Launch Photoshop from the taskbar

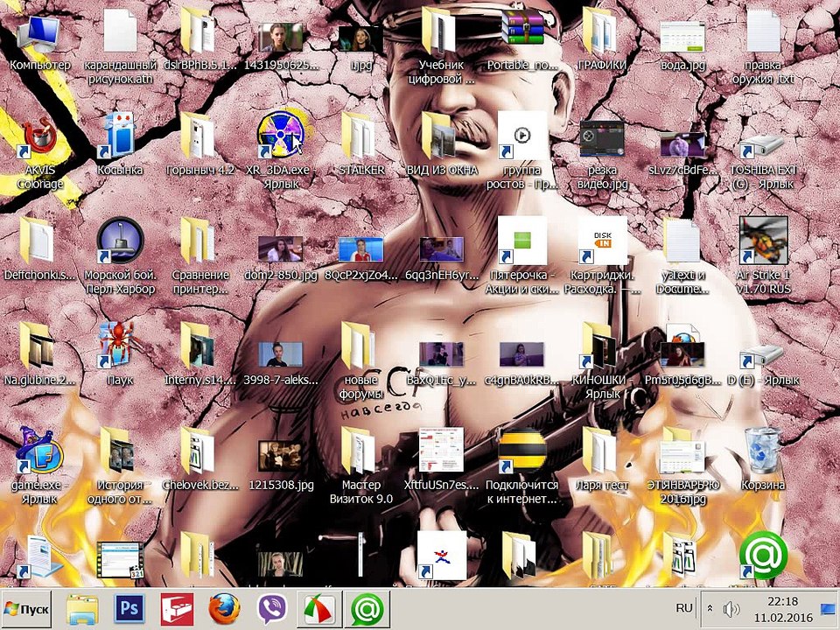129,609
